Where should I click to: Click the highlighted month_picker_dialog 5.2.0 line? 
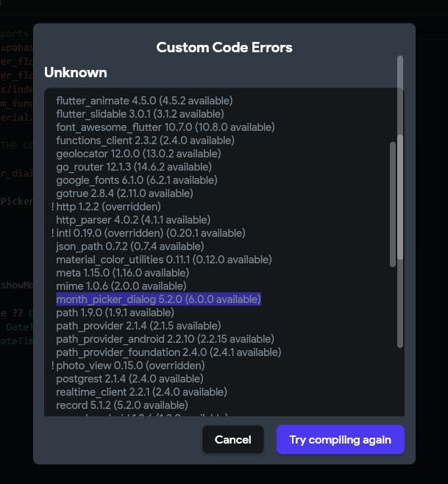[158, 299]
